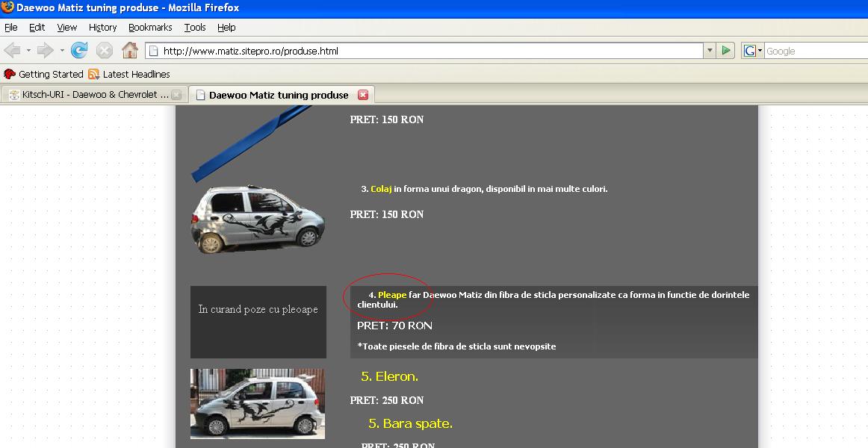Open the Google search engine selector

click(753, 51)
